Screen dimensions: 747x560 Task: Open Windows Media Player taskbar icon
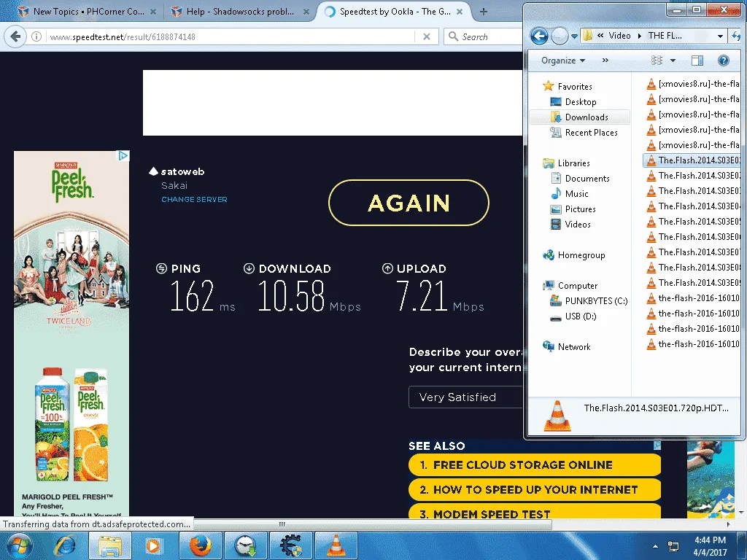tap(153, 545)
